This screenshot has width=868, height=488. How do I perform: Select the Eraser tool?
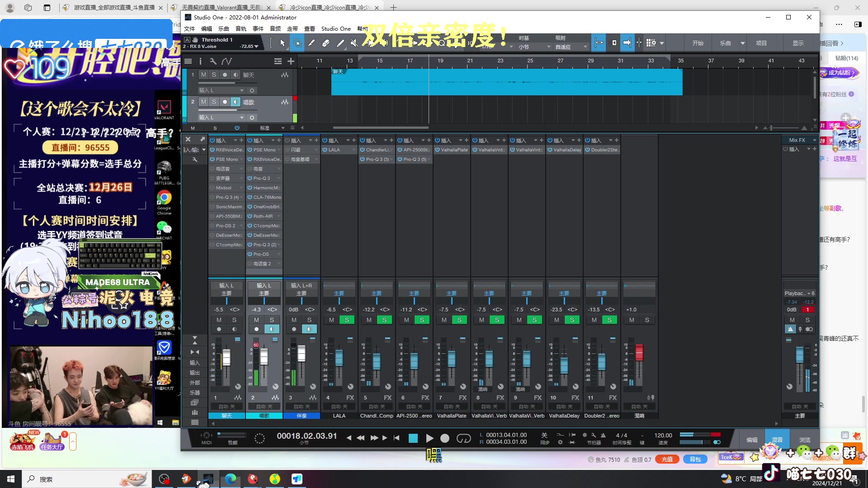point(326,43)
